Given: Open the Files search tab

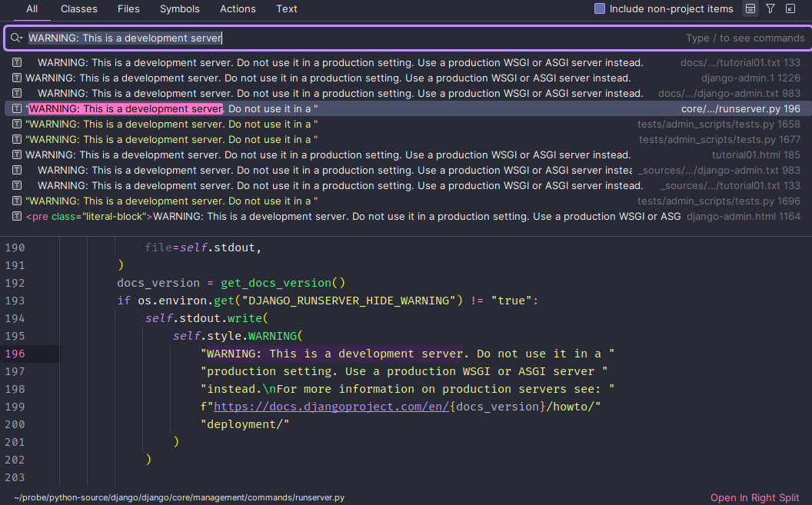Looking at the screenshot, I should [128, 8].
